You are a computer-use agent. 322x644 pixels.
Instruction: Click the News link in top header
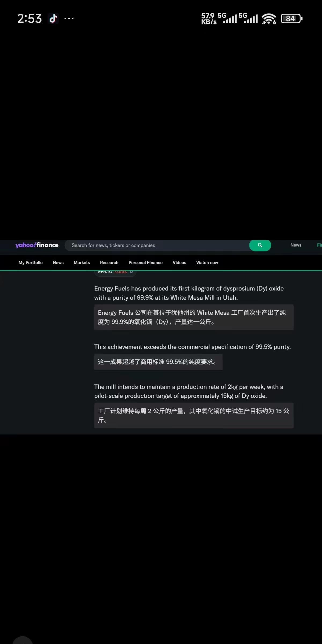[x=296, y=245]
